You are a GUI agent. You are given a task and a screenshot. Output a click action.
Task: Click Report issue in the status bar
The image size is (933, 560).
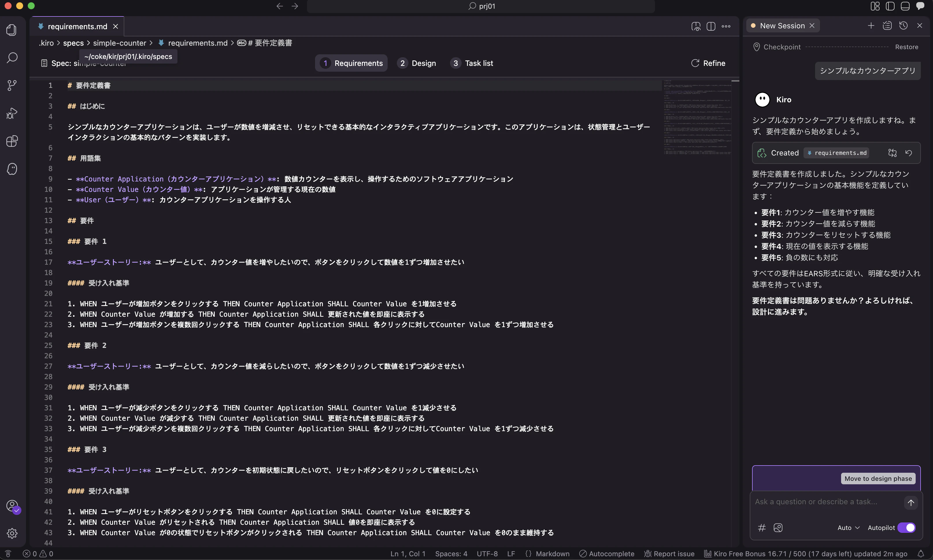tap(670, 554)
